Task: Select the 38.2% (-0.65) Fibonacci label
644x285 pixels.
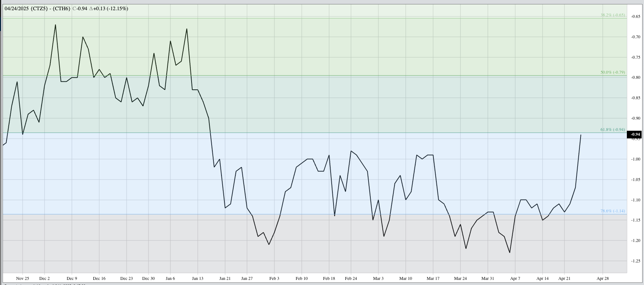Action: click(612, 15)
